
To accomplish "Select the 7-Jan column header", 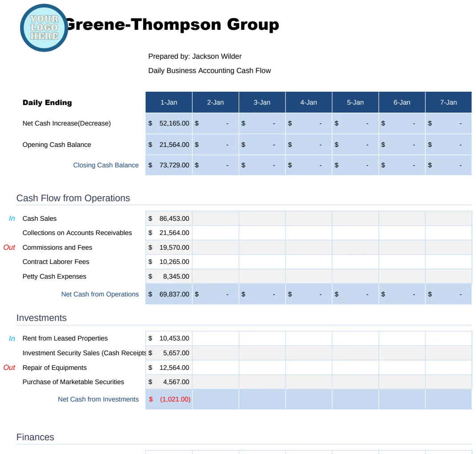I will [x=448, y=102].
